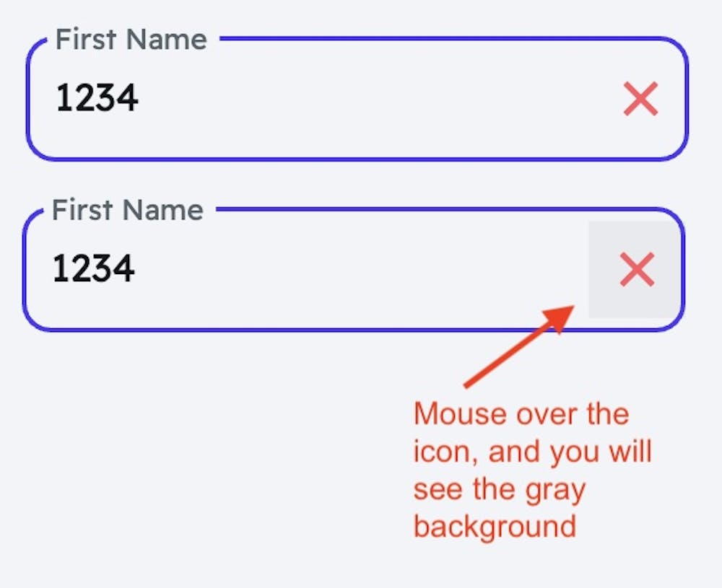Click the digit "4" in the top field
This screenshot has height=588, width=722.
(x=128, y=99)
